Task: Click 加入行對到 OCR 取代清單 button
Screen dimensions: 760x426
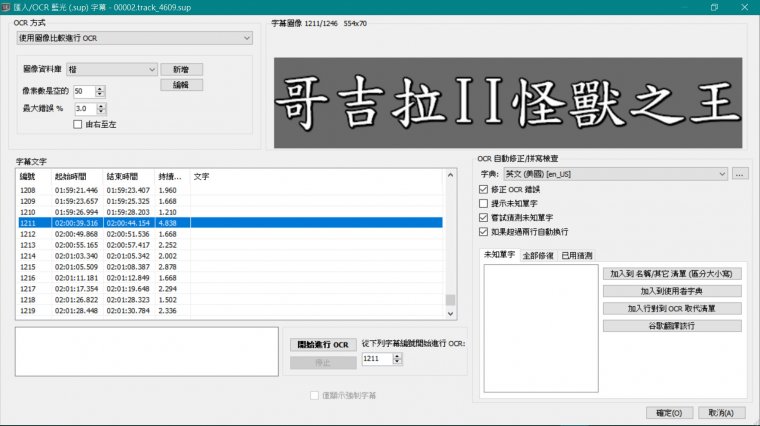Action: [672, 308]
